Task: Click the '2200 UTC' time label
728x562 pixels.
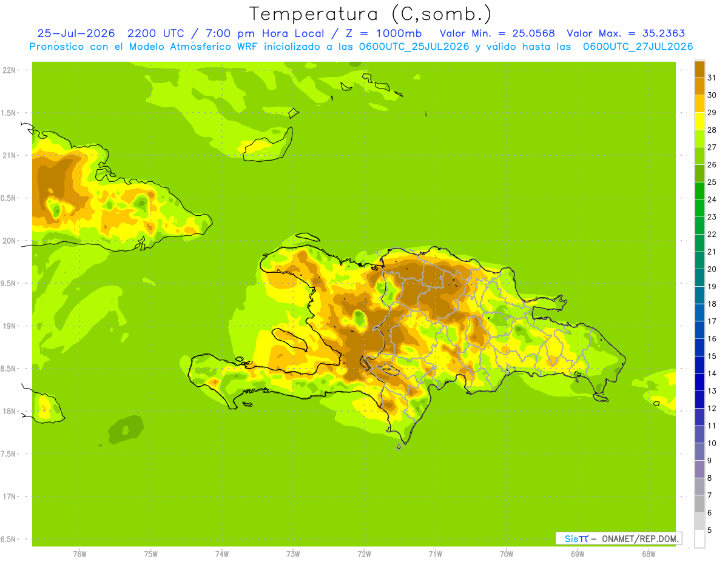Action: pos(156,33)
